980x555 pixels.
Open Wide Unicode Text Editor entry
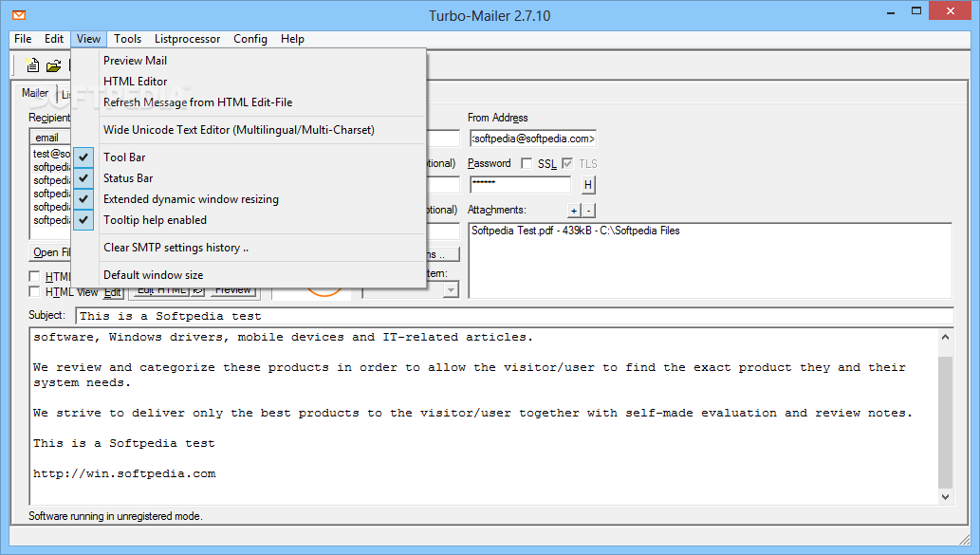[249, 130]
